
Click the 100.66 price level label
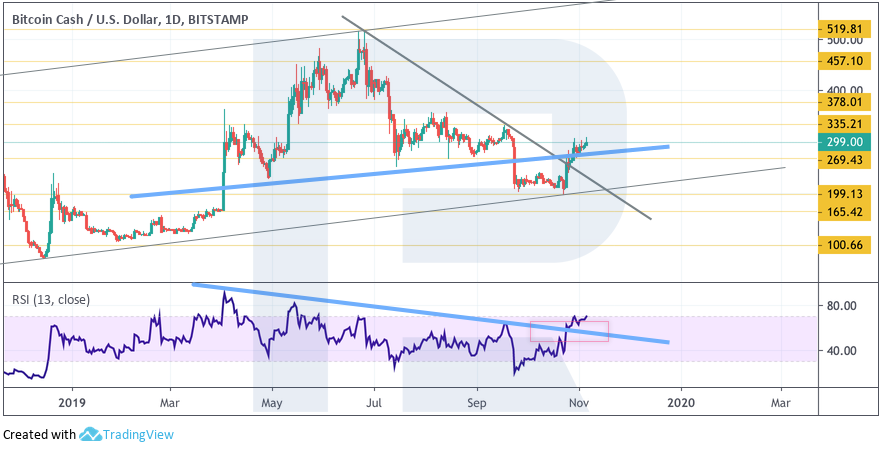[x=845, y=245]
